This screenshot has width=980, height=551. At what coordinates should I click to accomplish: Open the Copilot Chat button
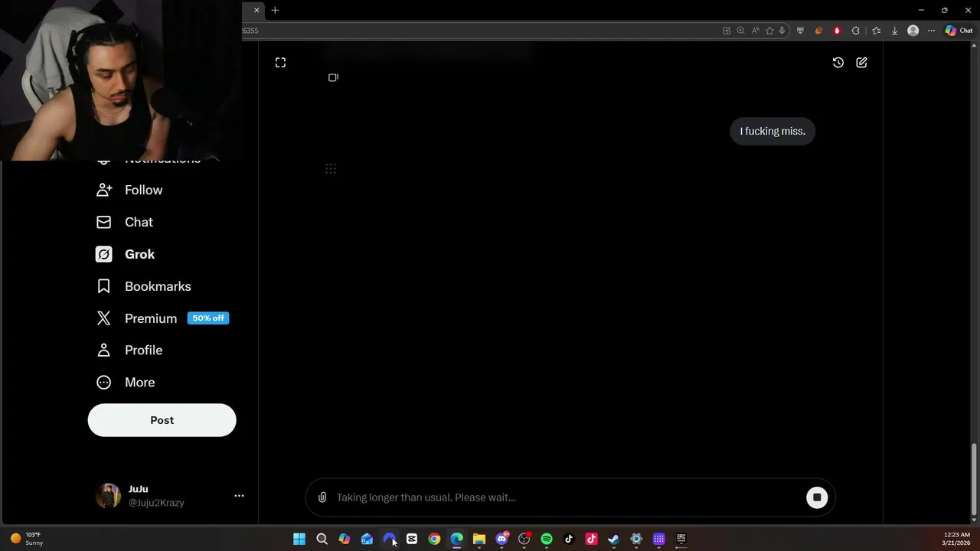tap(959, 31)
